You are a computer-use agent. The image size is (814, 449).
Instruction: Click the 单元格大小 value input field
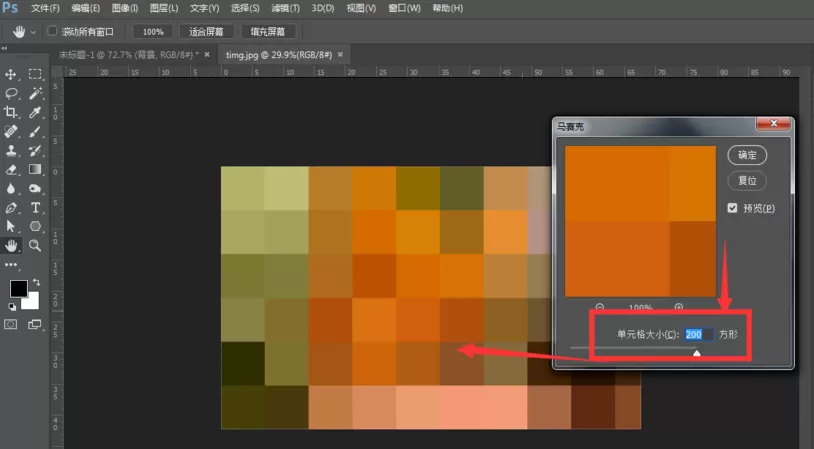pyautogui.click(x=698, y=334)
